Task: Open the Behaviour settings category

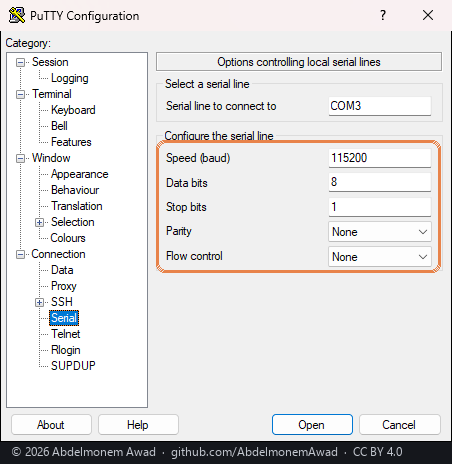Action: tap(75, 190)
